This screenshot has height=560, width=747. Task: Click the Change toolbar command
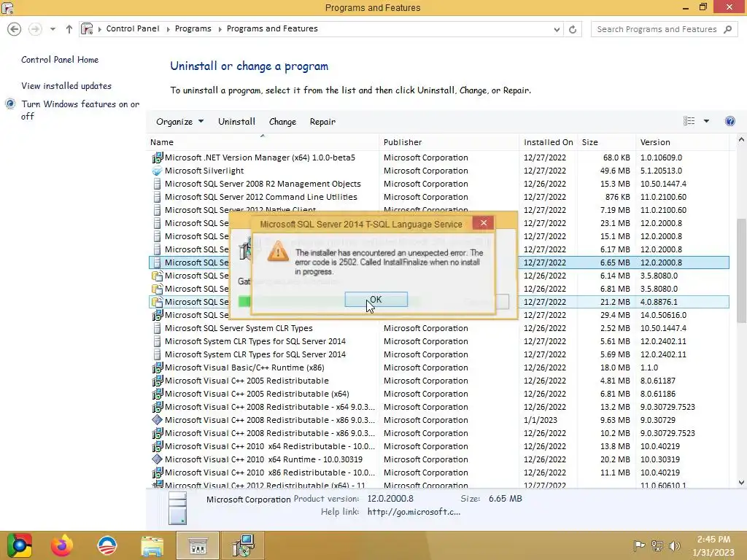[x=282, y=122]
